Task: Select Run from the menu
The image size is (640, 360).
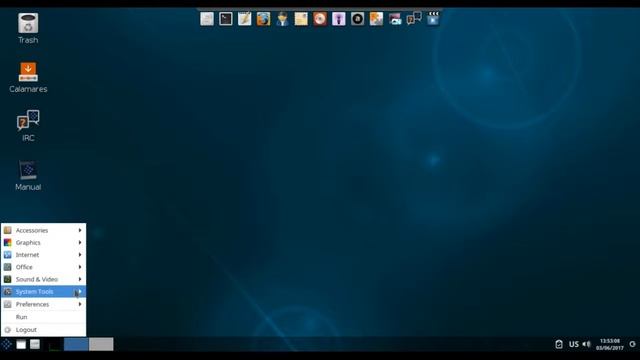Action: coord(43,317)
